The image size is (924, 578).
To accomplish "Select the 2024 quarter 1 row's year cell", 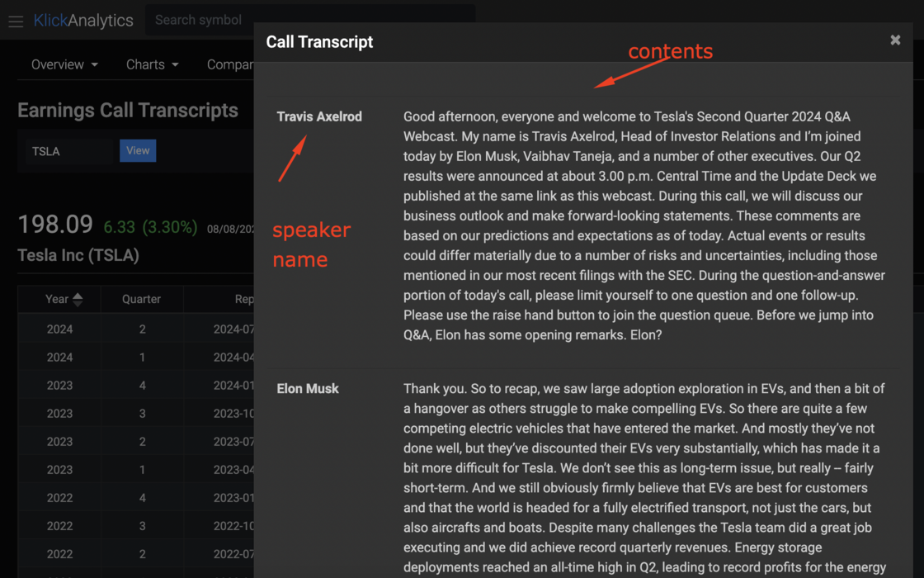I will pyautogui.click(x=59, y=358).
